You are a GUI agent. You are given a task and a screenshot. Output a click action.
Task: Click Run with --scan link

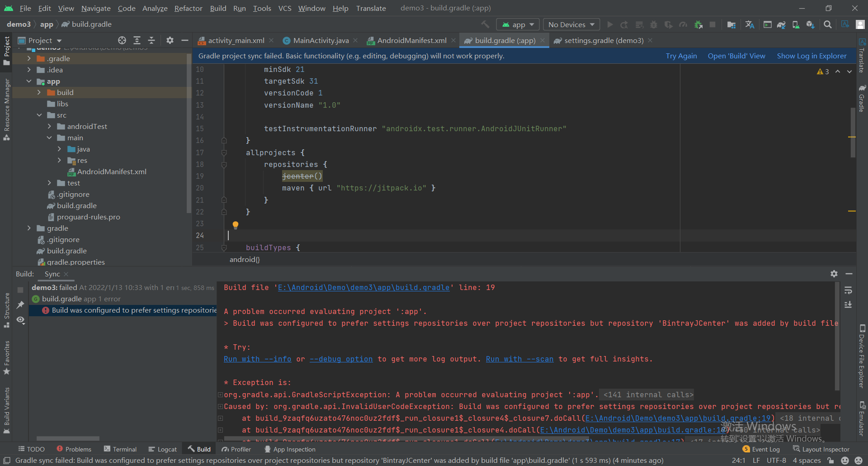pyautogui.click(x=519, y=359)
